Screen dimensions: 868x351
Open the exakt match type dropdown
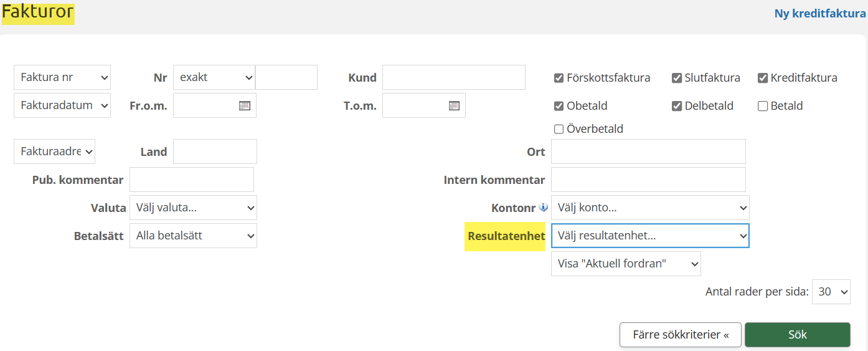214,77
